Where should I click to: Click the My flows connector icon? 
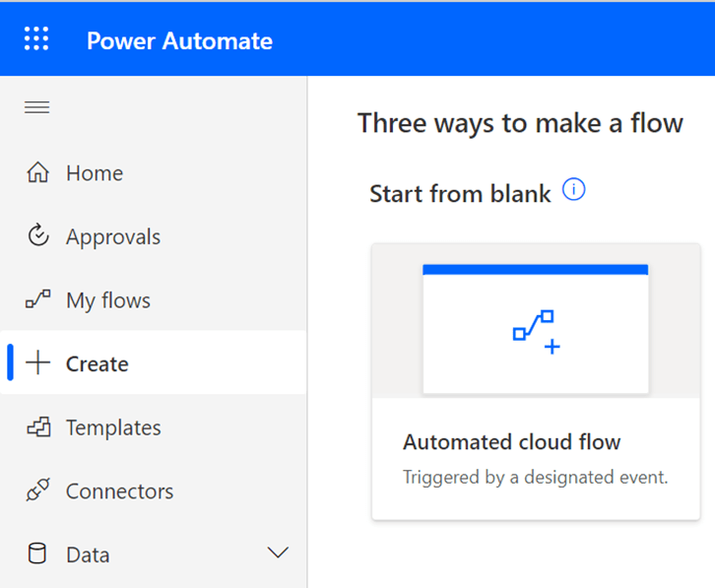pos(37,299)
